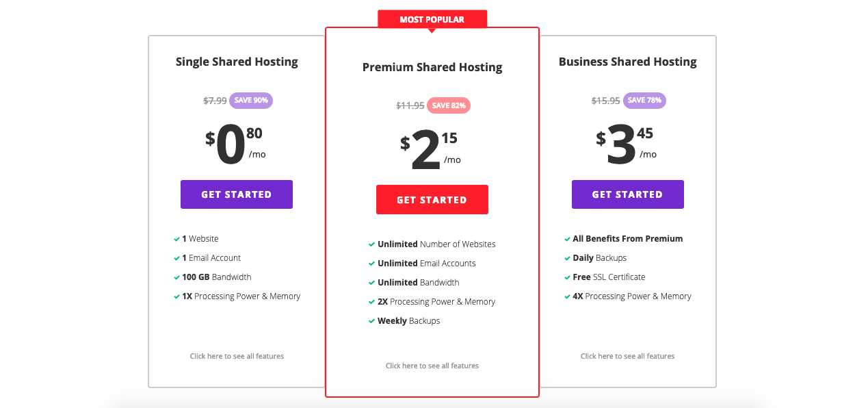The image size is (868, 408).
Task: Click the checkmark beside Daily Backups
Action: (x=567, y=258)
